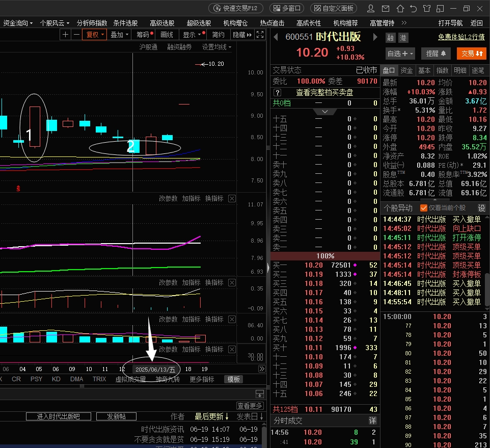Toggle 画线 drawing tools

[x=167, y=34]
